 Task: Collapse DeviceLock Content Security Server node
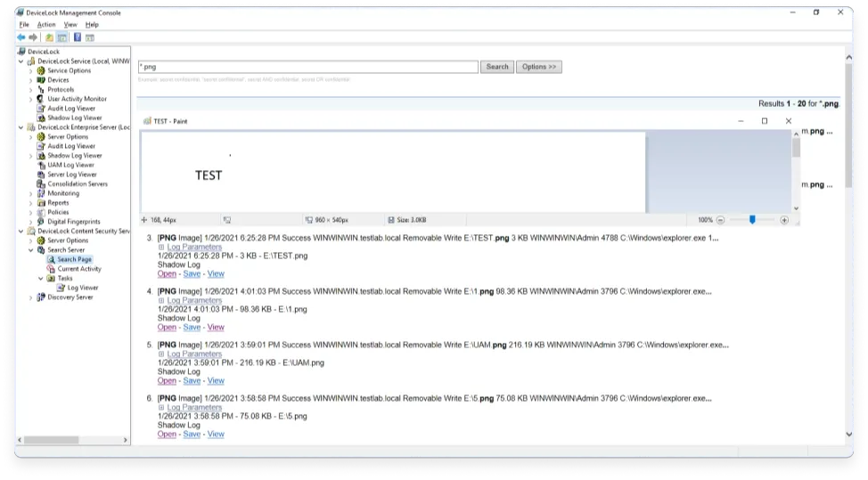pos(21,232)
